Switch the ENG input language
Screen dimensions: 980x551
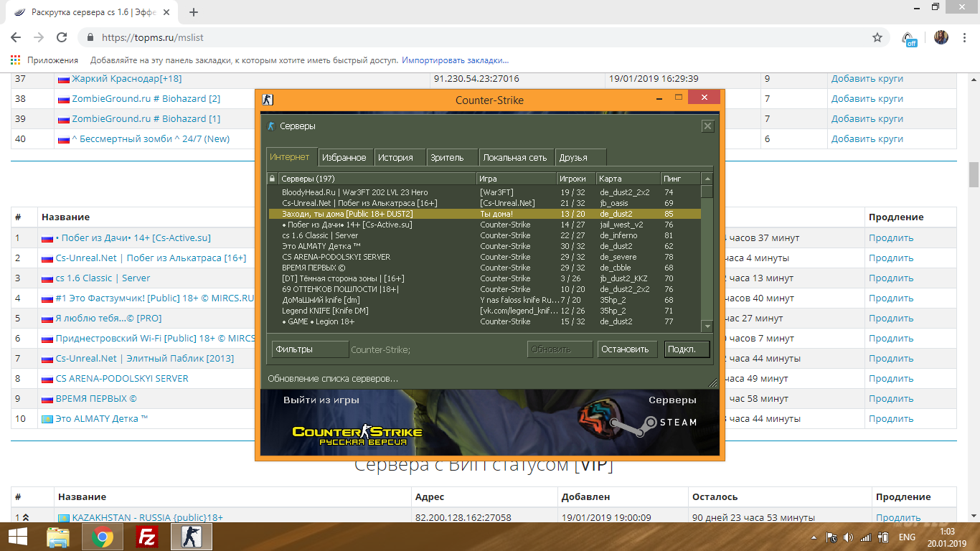(x=907, y=537)
